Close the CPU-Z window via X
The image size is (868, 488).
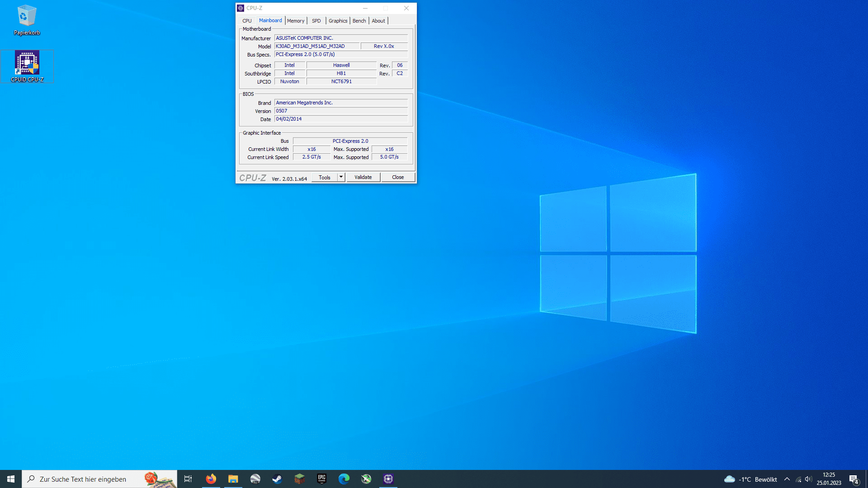tap(406, 8)
